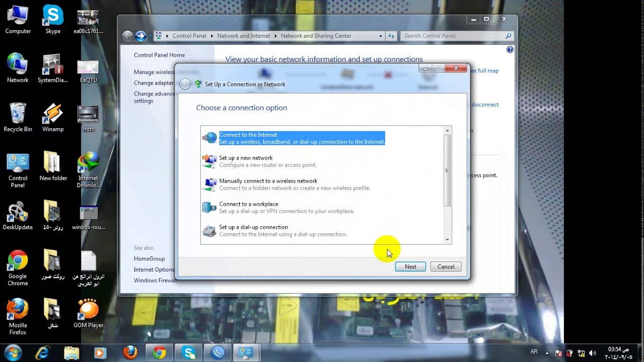Open the Winamp desktop shortcut
Viewport: 644px width, 362px height.
[x=53, y=117]
